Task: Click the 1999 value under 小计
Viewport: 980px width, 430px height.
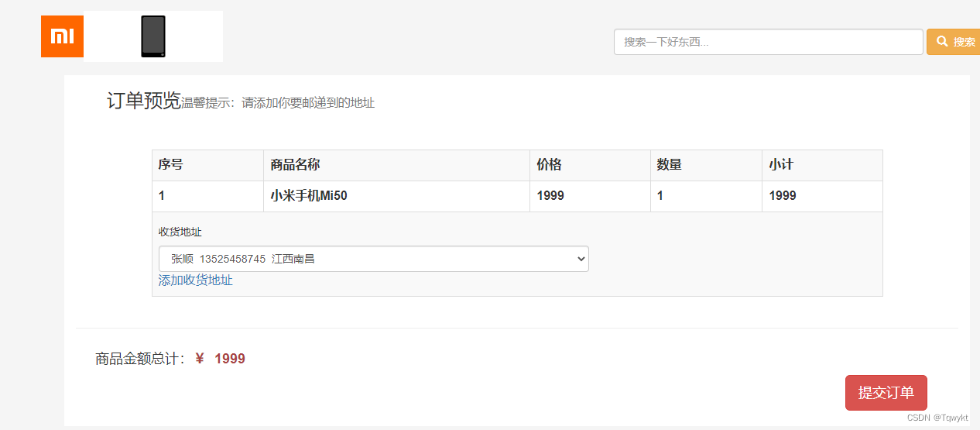Action: tap(783, 196)
